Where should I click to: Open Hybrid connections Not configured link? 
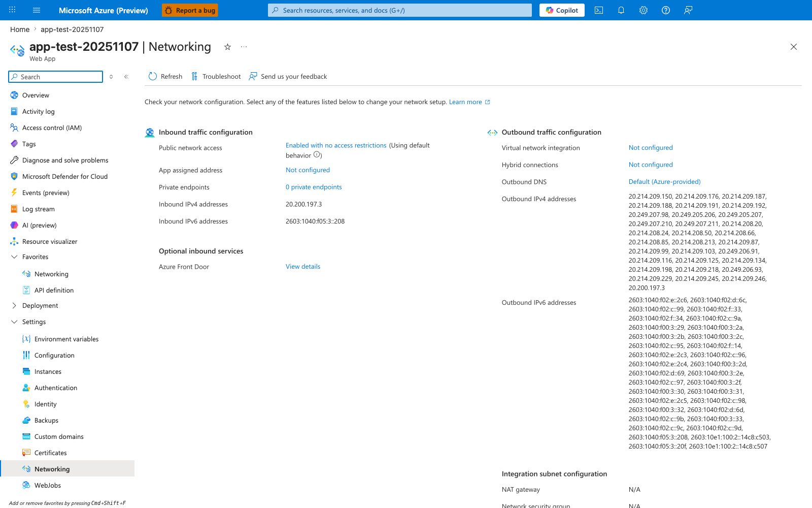coord(651,165)
